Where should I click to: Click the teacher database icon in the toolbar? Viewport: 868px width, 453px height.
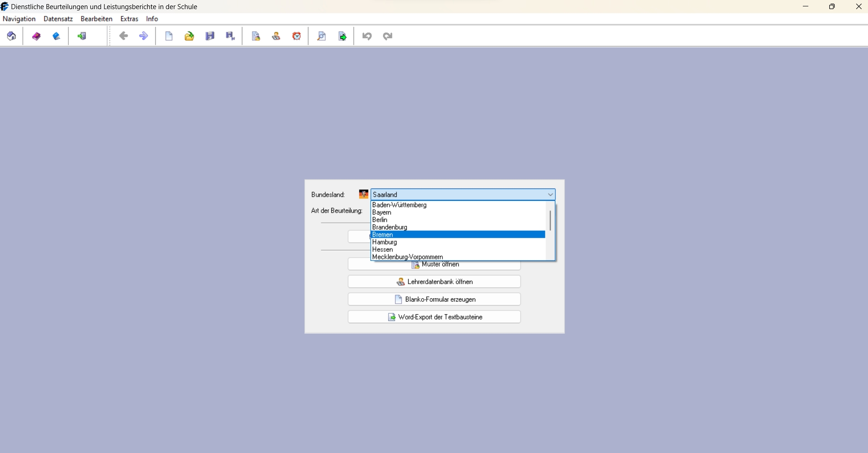(276, 36)
